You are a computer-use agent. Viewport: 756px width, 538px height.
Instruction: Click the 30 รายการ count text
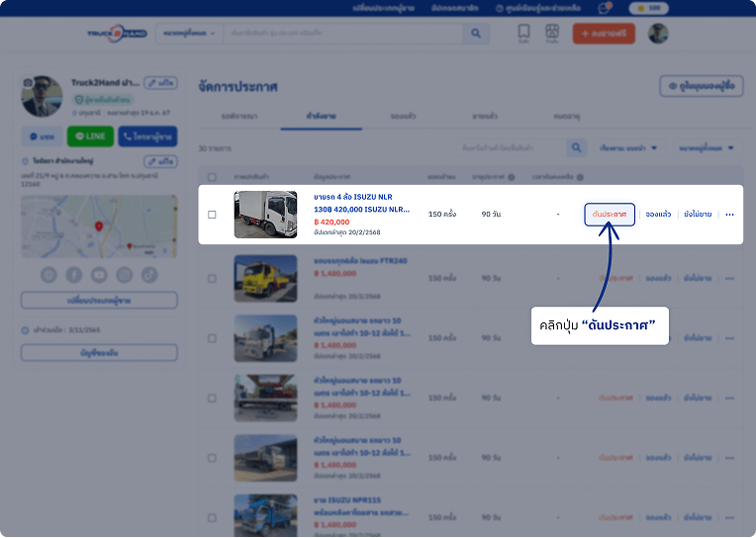tap(215, 148)
